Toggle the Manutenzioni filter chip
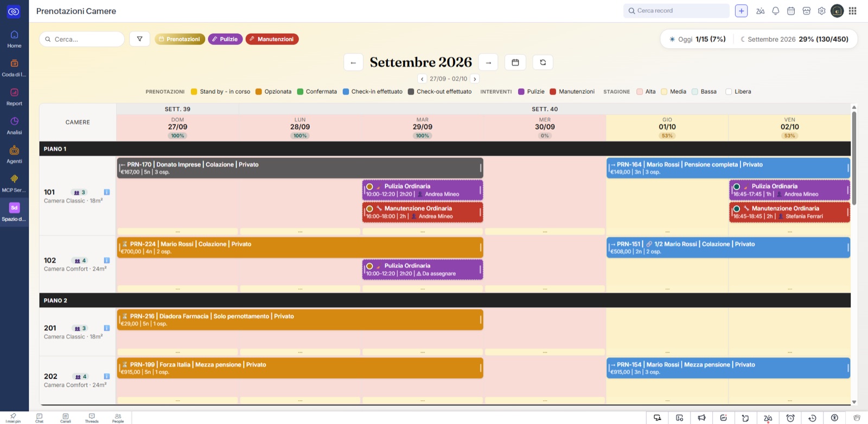 [272, 39]
